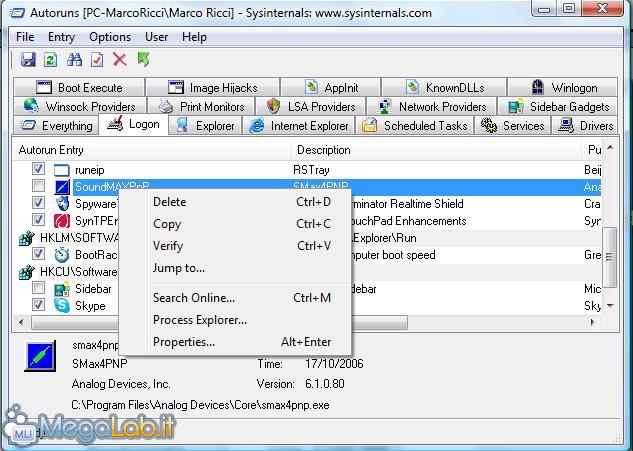Click the Description column header
This screenshot has width=633, height=451.
[436, 150]
